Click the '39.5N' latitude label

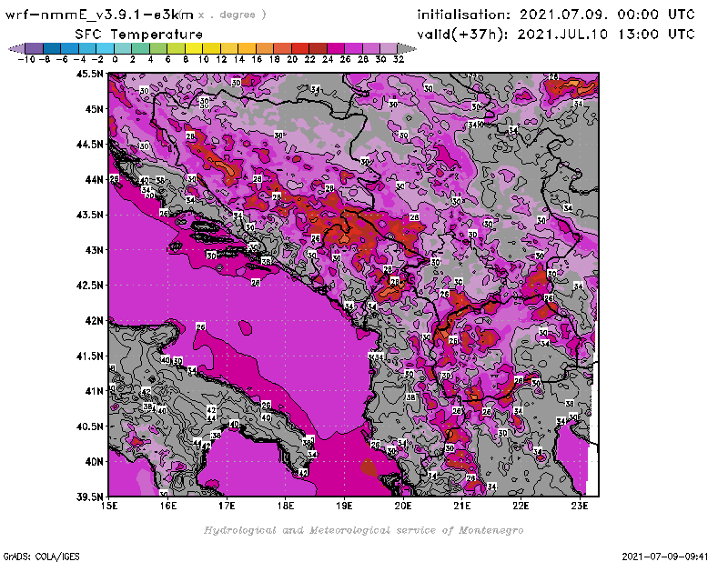(89, 497)
